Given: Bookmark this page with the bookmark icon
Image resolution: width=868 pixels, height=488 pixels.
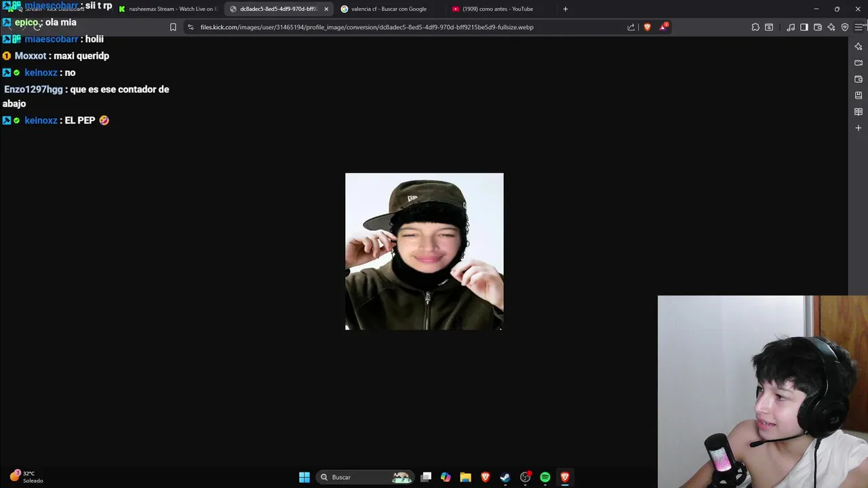Looking at the screenshot, I should tap(173, 27).
